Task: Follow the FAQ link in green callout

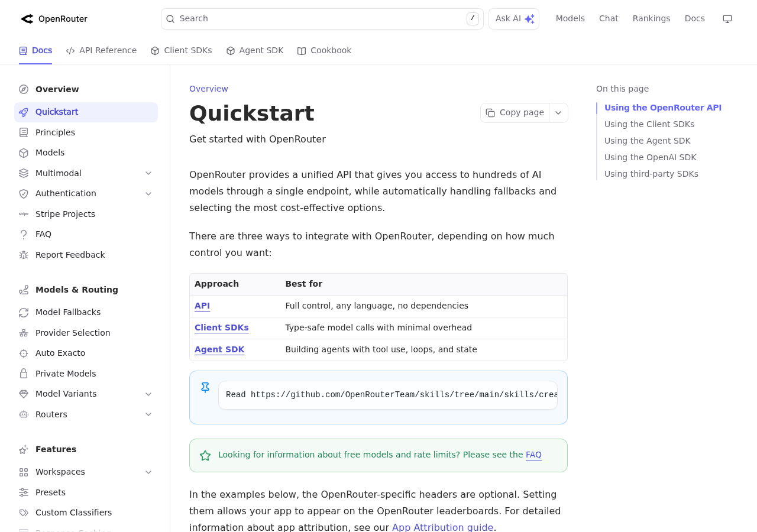Action: point(533,455)
